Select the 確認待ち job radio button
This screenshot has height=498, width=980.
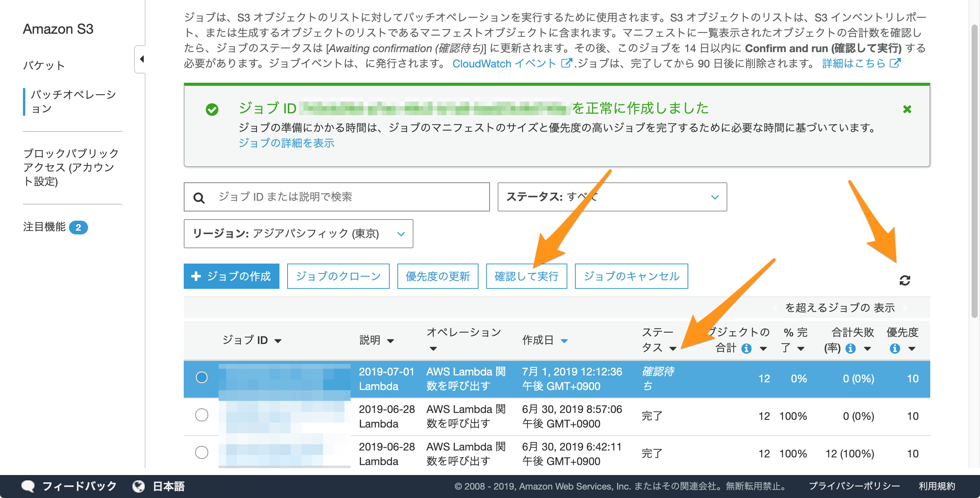tap(202, 378)
